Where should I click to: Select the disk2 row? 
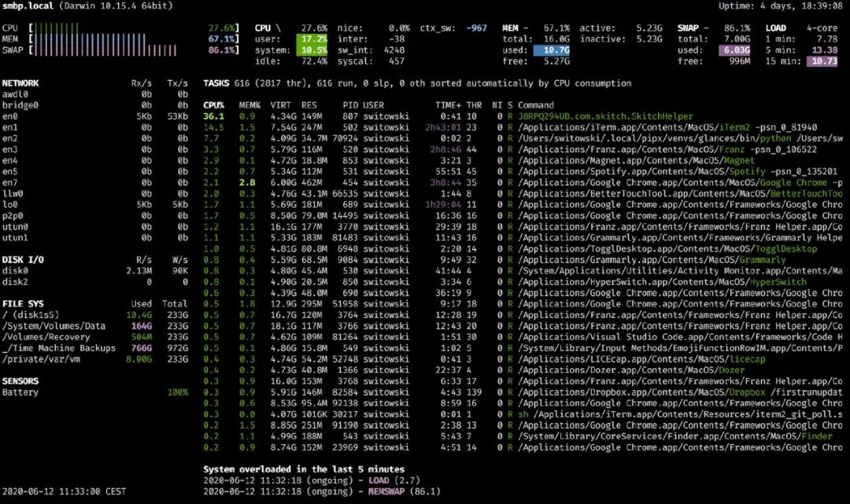pos(95,282)
